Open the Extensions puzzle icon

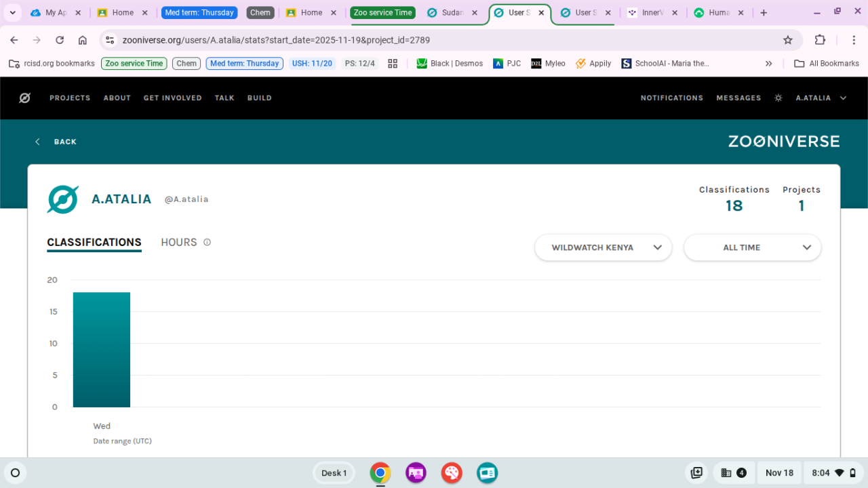pos(821,40)
